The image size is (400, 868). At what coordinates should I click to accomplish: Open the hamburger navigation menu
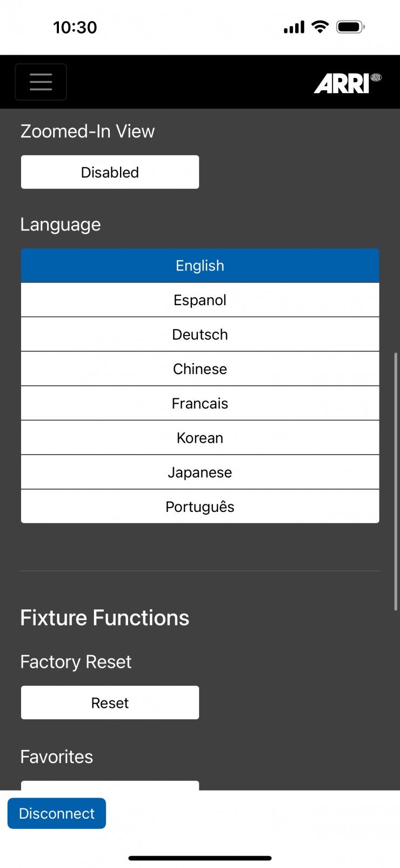coord(41,82)
